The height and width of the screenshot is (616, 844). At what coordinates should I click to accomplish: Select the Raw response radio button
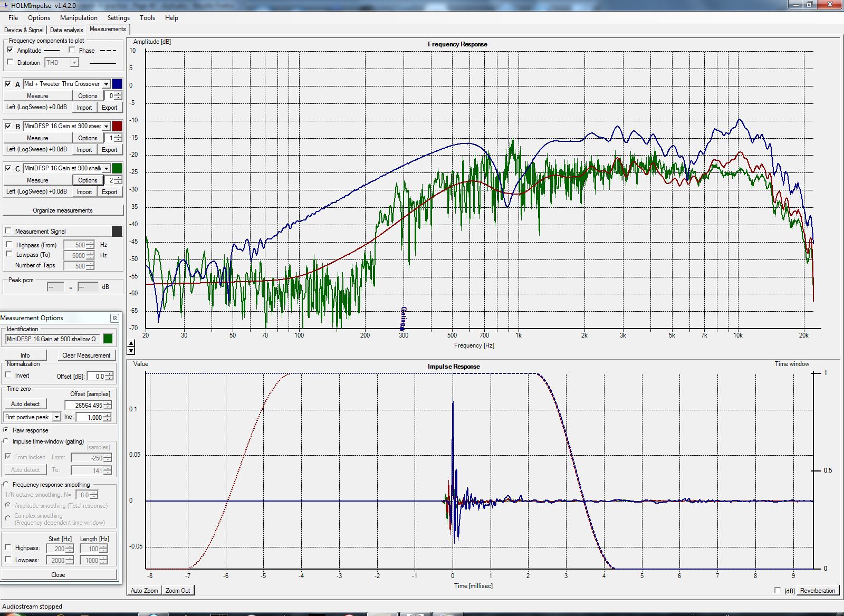click(6, 430)
